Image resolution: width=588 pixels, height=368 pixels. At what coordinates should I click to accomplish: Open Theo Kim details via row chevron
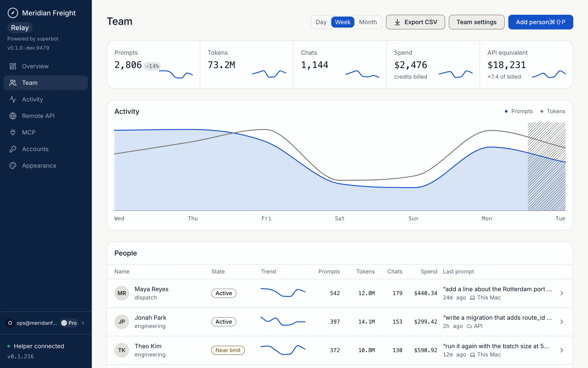point(562,350)
